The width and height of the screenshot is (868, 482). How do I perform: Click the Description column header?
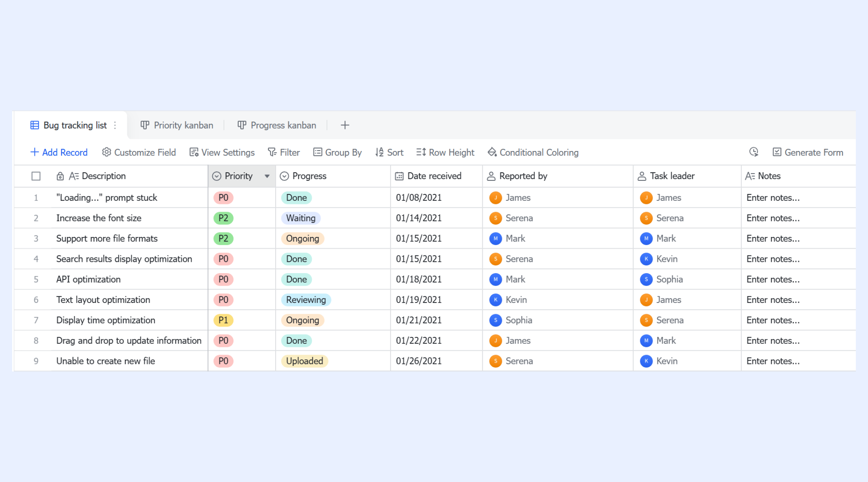pyautogui.click(x=129, y=176)
